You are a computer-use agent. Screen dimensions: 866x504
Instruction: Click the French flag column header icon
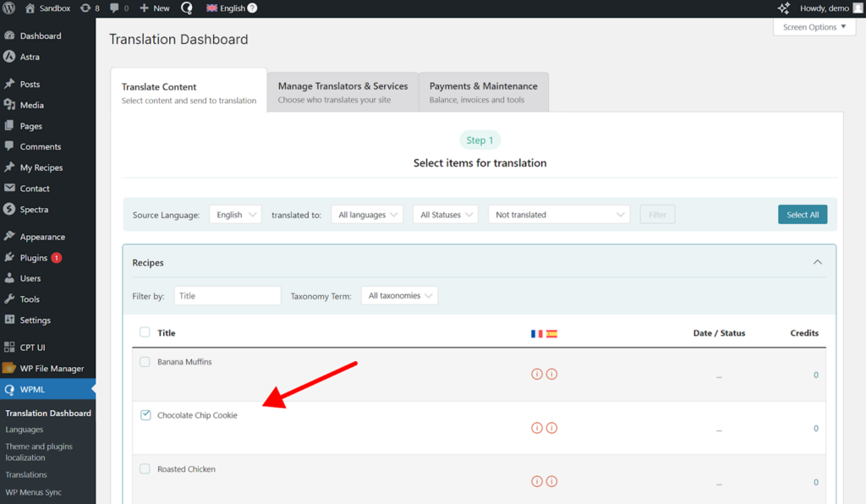tap(536, 333)
